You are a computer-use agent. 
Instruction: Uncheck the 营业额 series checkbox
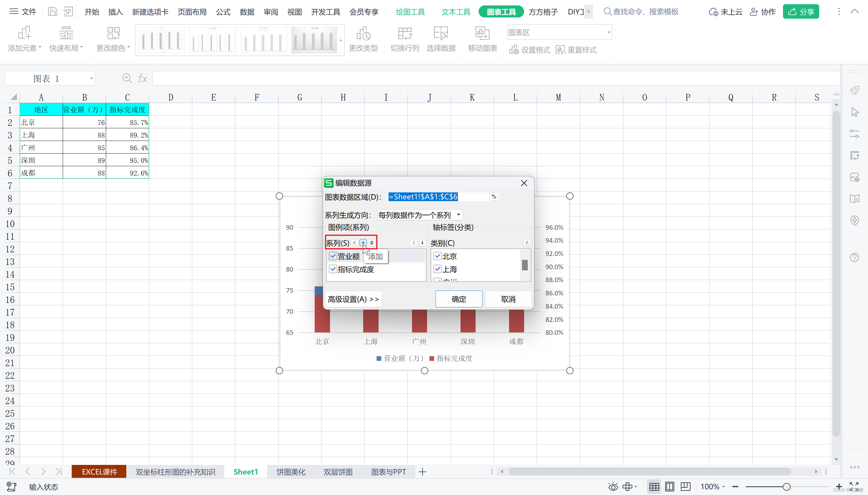[x=333, y=256]
